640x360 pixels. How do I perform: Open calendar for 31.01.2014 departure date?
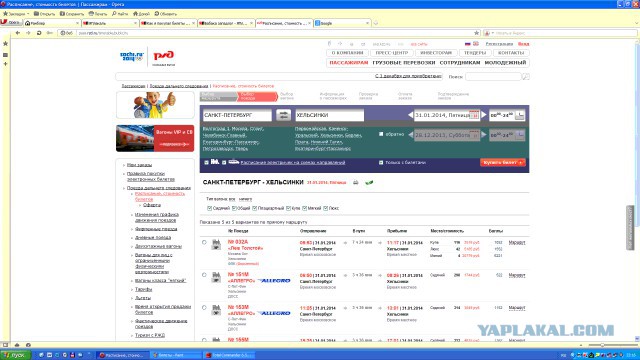[x=474, y=115]
